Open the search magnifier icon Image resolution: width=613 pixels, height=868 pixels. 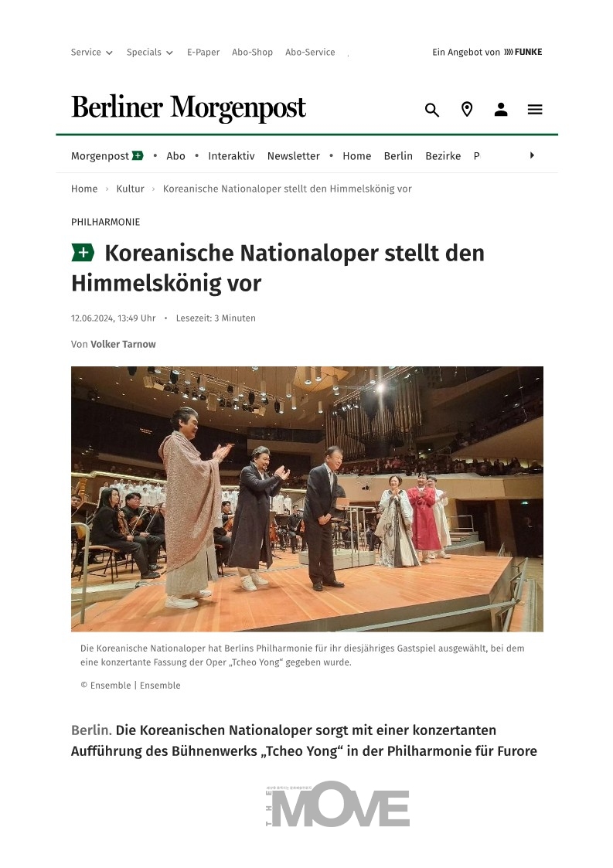coord(432,110)
